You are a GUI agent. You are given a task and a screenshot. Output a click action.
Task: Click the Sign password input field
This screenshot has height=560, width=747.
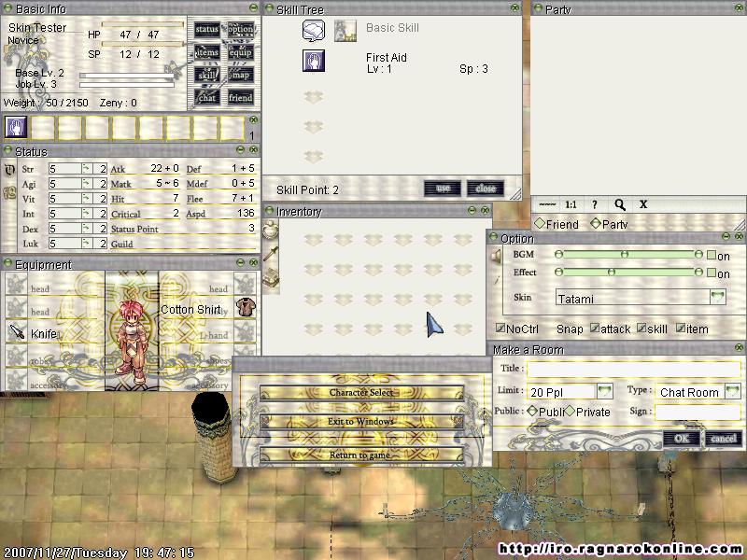coord(698,412)
